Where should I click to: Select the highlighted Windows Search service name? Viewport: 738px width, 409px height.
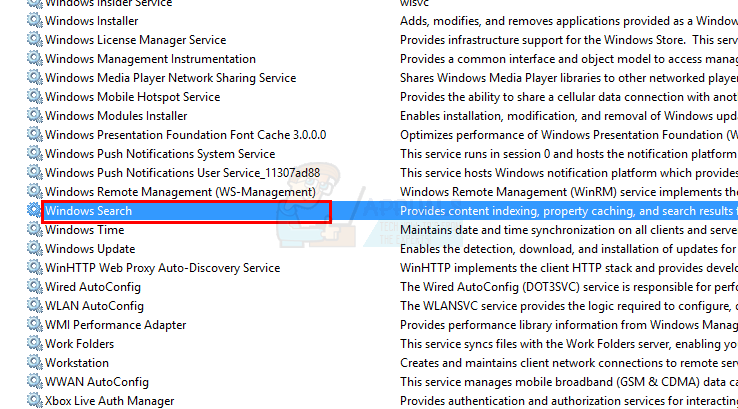pos(88,211)
